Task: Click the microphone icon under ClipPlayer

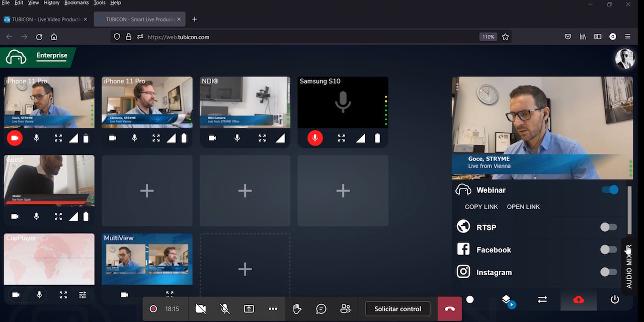Action: pos(39,295)
